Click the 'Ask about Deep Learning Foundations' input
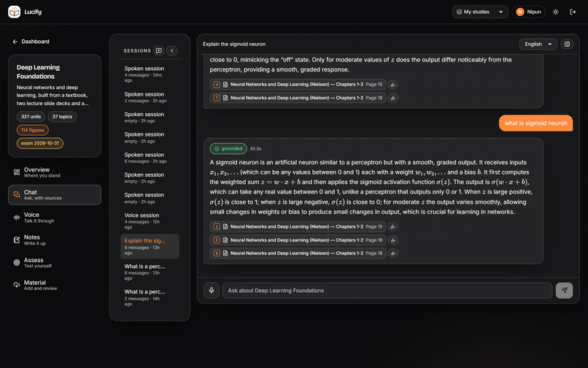Screen dimensions: 588x368 click(x=387, y=291)
